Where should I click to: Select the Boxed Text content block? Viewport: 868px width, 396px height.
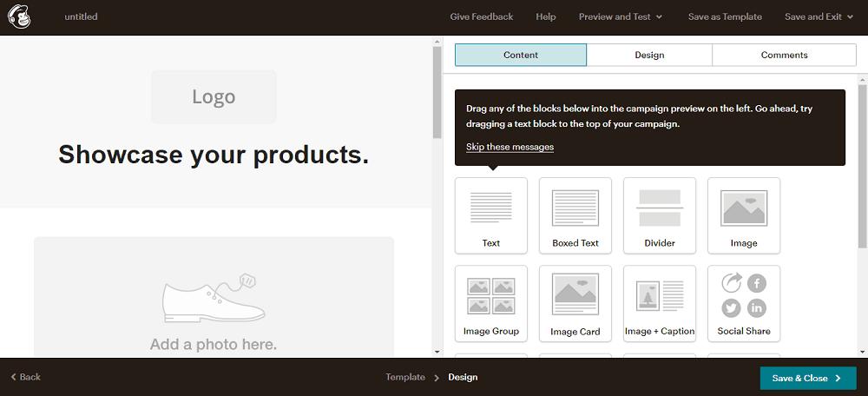click(x=575, y=215)
